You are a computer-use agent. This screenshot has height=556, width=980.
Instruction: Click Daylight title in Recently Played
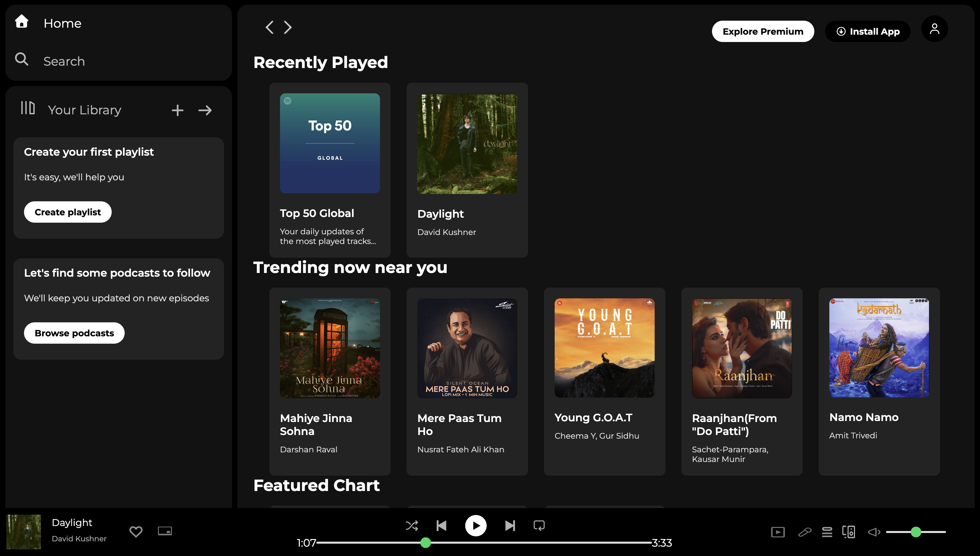point(440,214)
